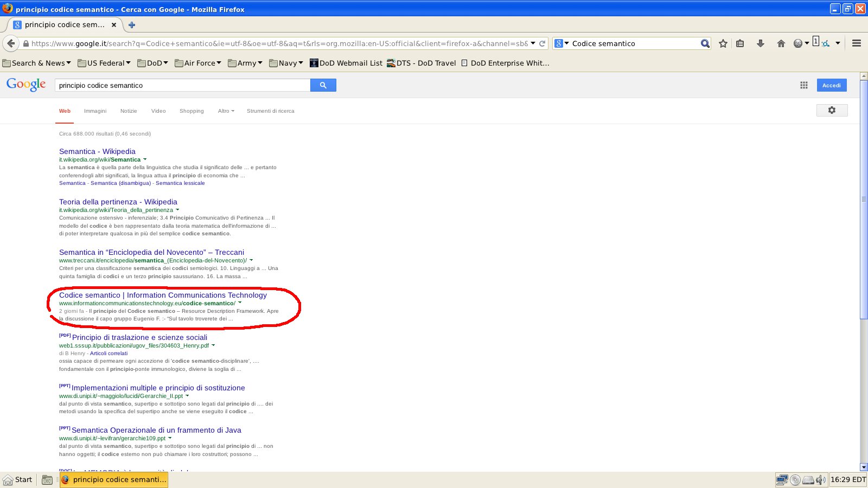Open the DoD bookmark folder
Image resolution: width=868 pixels, height=488 pixels.
[153, 63]
